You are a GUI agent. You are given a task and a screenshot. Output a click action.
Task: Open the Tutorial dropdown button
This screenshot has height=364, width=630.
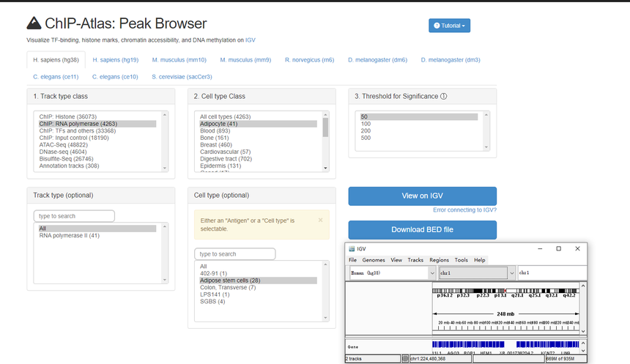click(x=449, y=26)
